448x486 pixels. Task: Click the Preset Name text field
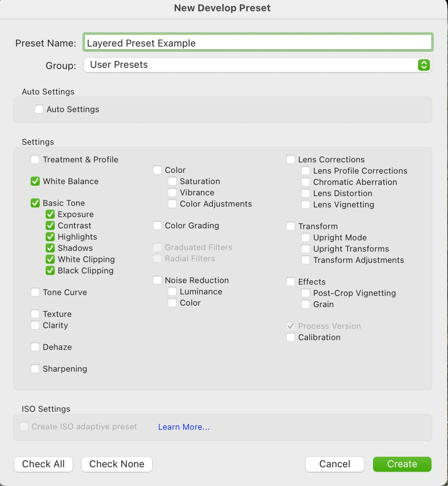(x=258, y=43)
